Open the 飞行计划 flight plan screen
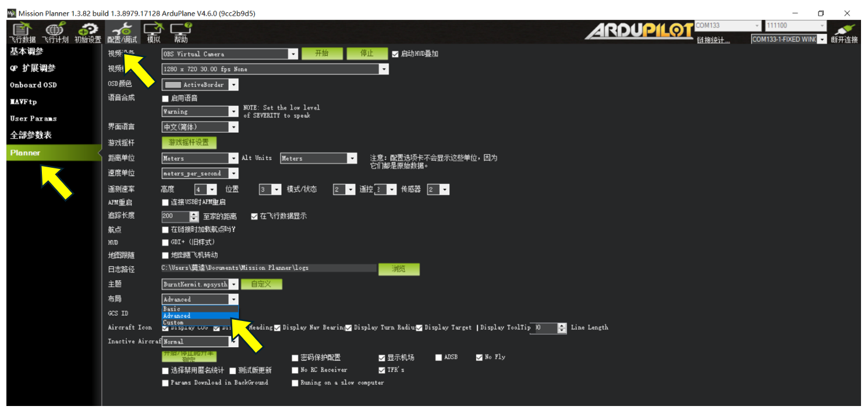Screen dimensions: 868x413 (x=55, y=32)
